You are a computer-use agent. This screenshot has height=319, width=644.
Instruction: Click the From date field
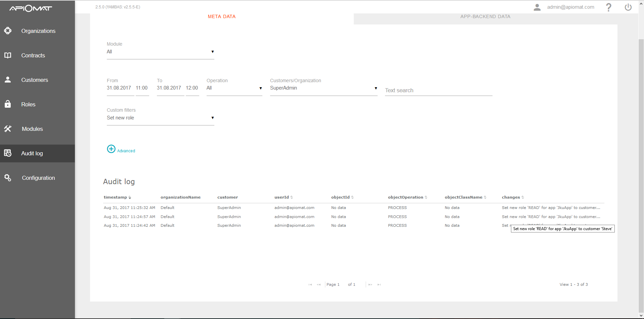(x=119, y=88)
